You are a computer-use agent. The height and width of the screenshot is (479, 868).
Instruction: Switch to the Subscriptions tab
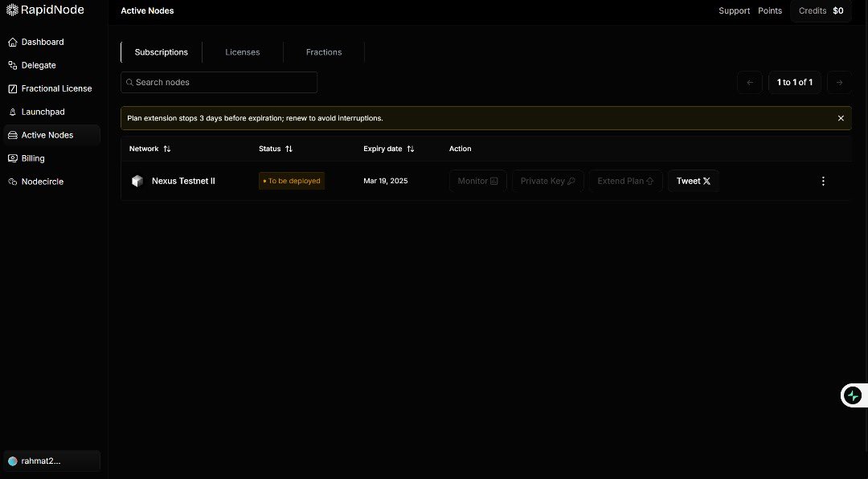[x=161, y=52]
